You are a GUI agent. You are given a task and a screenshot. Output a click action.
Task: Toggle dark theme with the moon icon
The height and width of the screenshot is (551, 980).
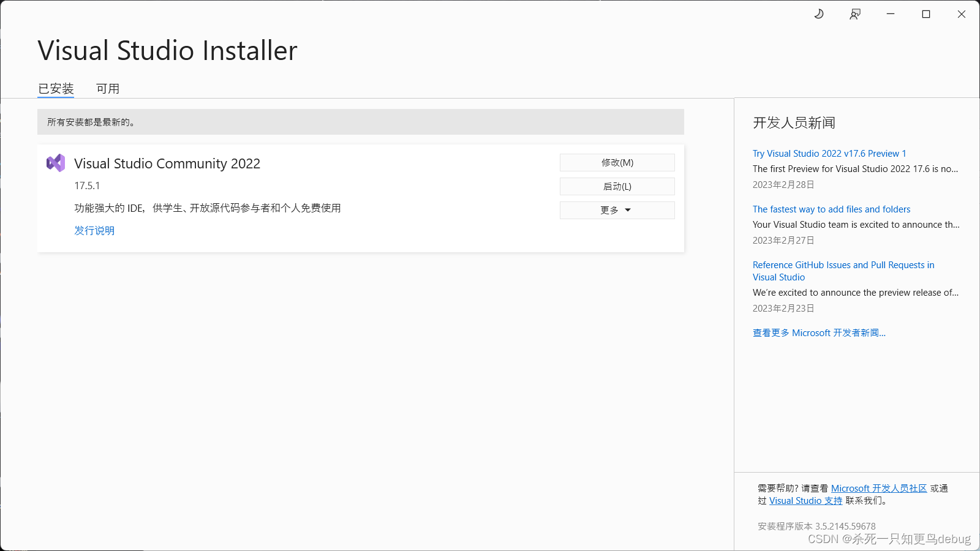819,14
